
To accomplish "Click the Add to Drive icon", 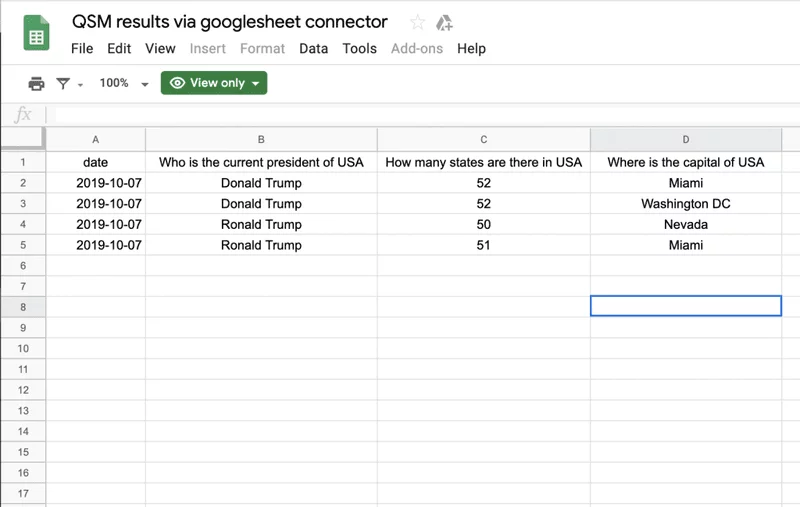I will [444, 23].
